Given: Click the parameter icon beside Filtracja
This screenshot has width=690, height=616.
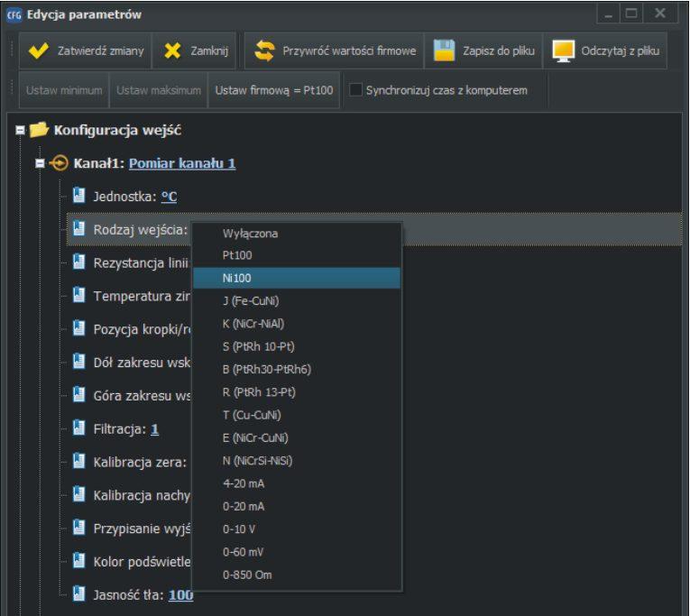Looking at the screenshot, I should [x=78, y=428].
